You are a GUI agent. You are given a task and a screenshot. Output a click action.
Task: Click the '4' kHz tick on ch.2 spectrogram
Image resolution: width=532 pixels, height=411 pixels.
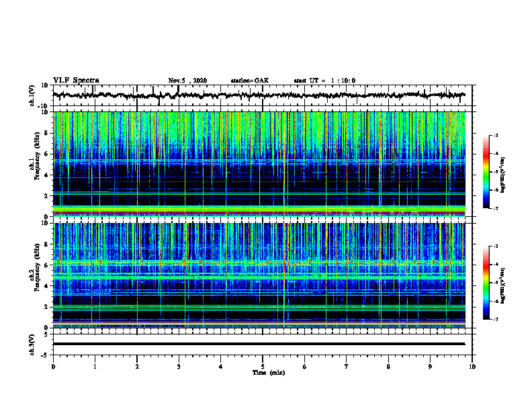point(47,286)
